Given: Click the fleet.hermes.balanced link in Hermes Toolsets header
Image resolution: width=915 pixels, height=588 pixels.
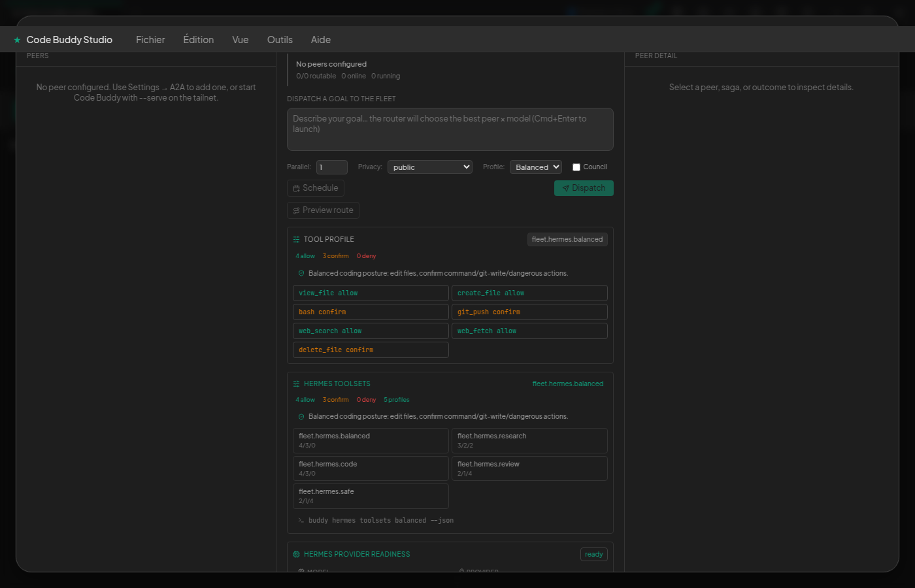Looking at the screenshot, I should tap(568, 384).
